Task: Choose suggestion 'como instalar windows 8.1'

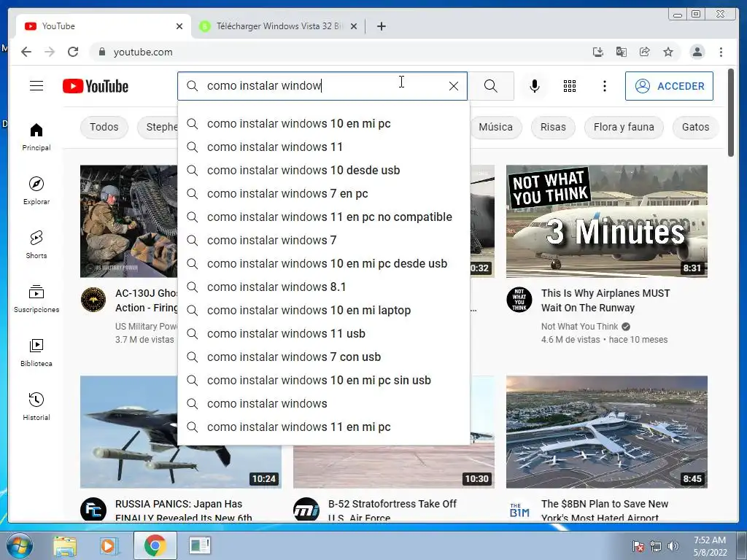Action: 323,287
